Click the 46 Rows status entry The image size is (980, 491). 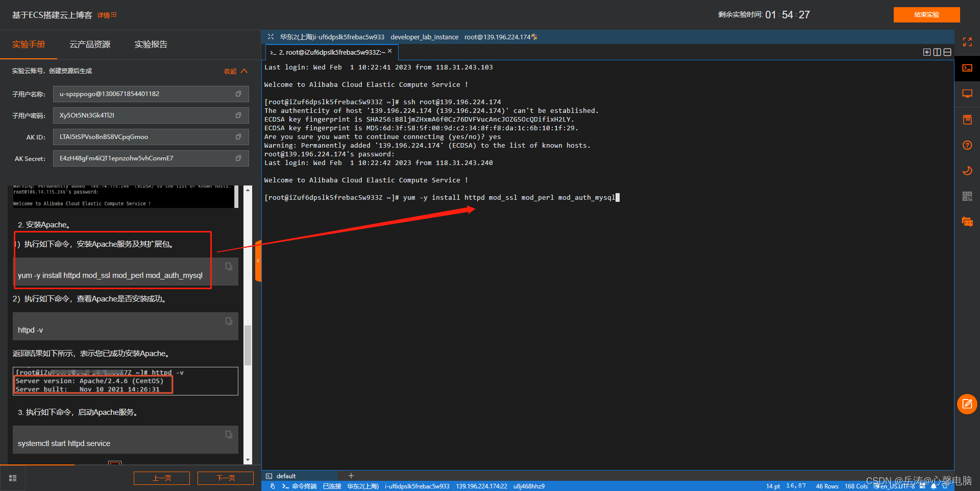tap(827, 486)
